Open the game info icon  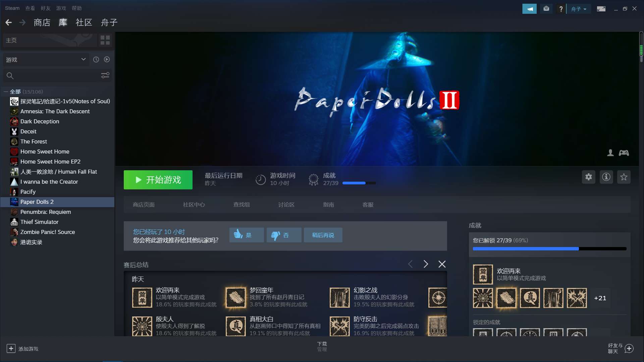pyautogui.click(x=606, y=177)
